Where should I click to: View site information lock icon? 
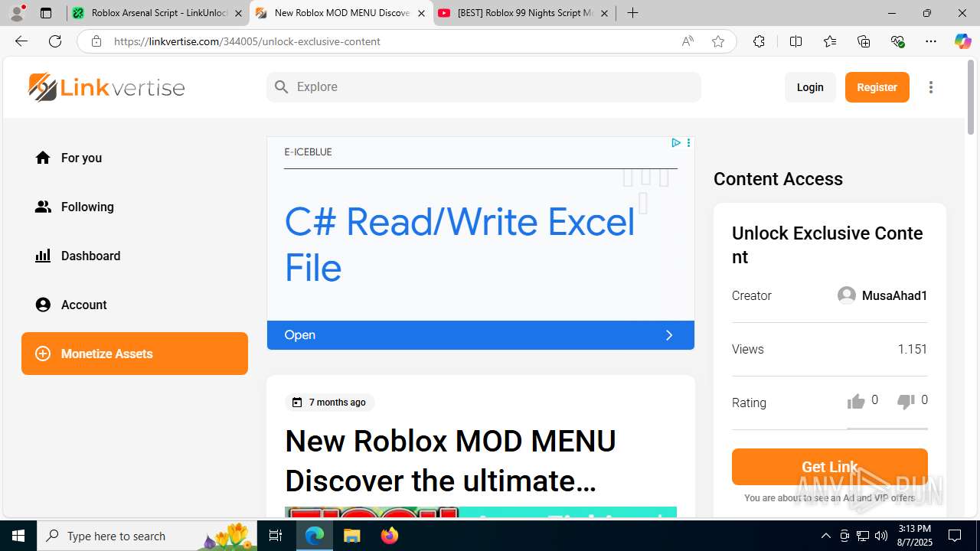pyautogui.click(x=96, y=41)
